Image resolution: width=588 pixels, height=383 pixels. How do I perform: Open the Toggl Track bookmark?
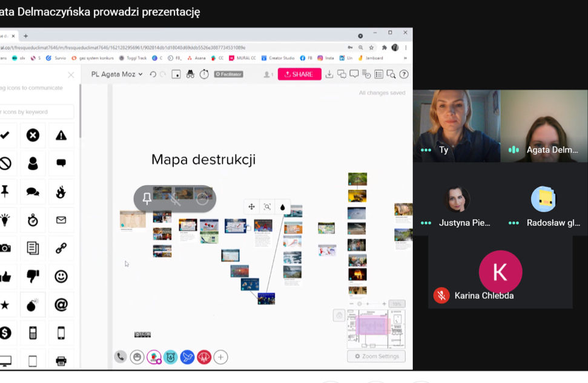(x=133, y=58)
